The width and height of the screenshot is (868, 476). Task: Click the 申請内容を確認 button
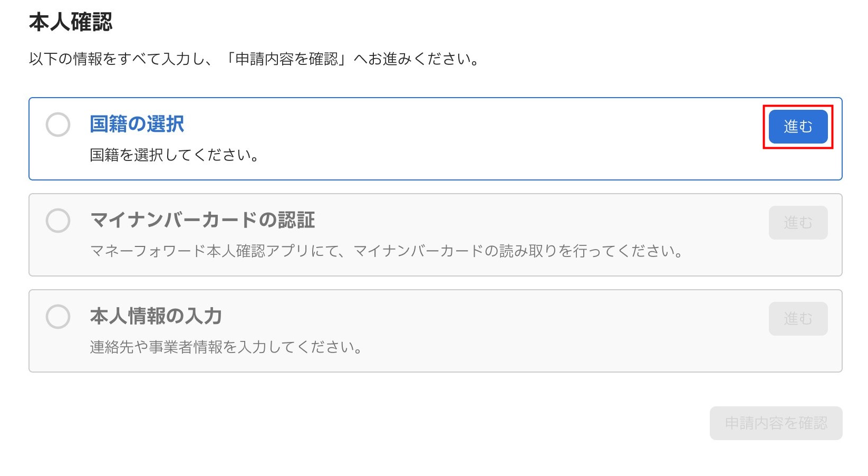[776, 423]
